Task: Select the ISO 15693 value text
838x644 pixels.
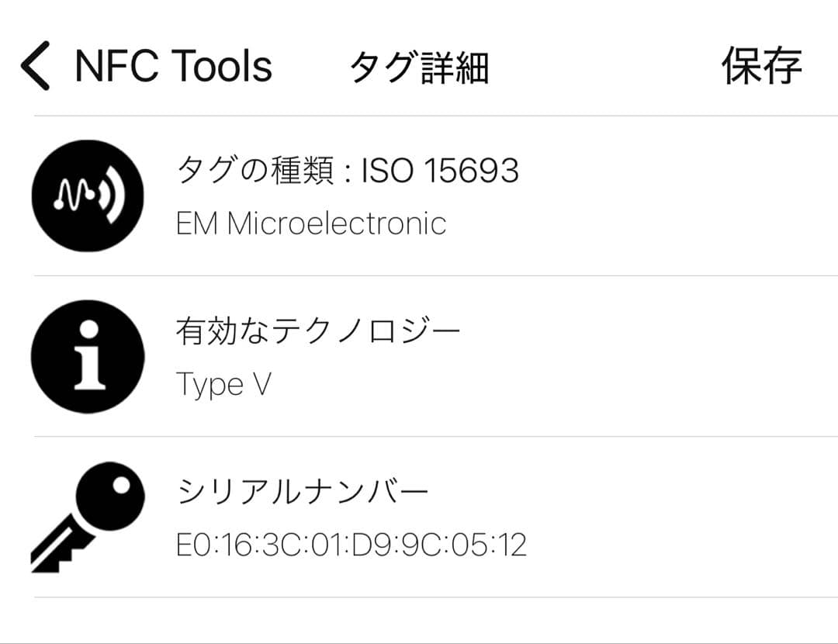Action: click(440, 170)
